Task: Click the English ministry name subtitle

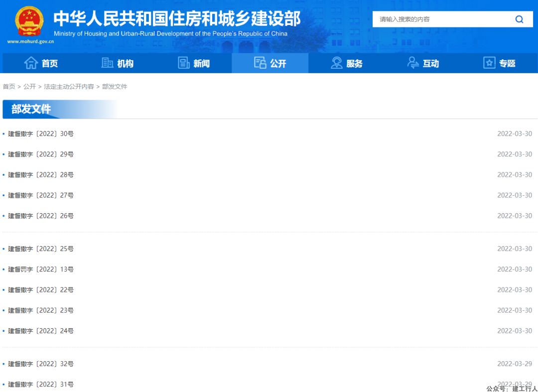Action: pos(170,34)
